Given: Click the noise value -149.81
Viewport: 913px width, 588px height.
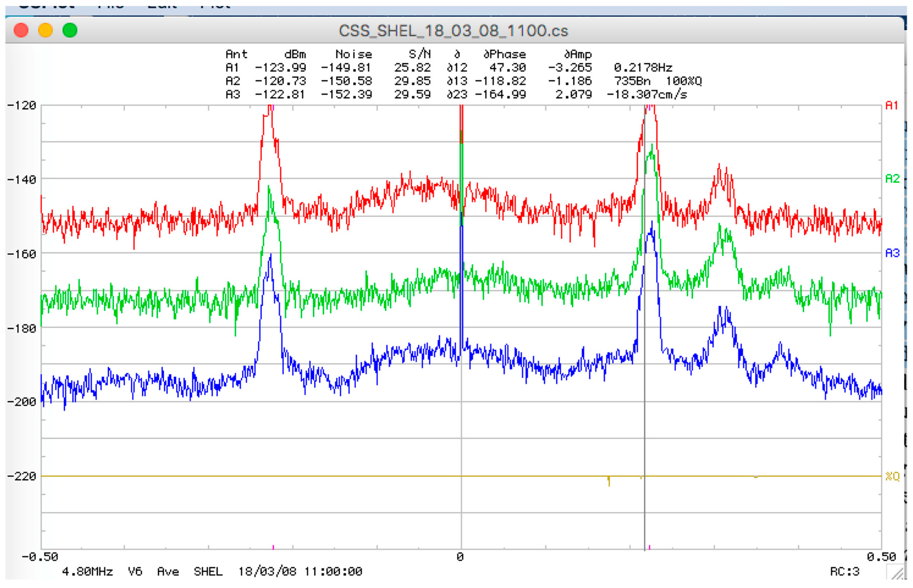Looking at the screenshot, I should pyautogui.click(x=346, y=68).
